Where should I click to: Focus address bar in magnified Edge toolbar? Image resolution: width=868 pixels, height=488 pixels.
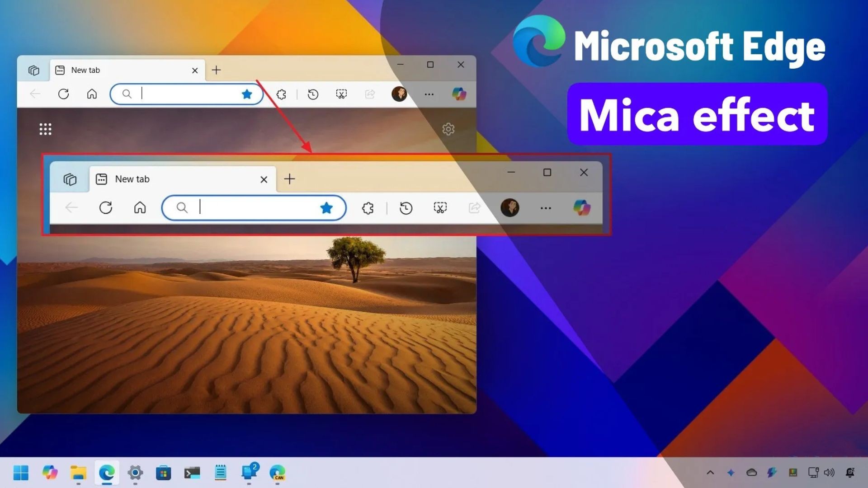pos(254,208)
